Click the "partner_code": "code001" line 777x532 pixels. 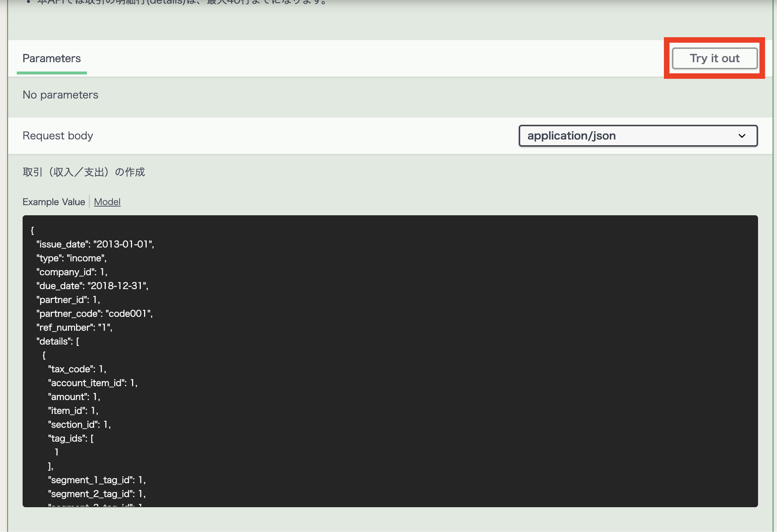point(94,313)
